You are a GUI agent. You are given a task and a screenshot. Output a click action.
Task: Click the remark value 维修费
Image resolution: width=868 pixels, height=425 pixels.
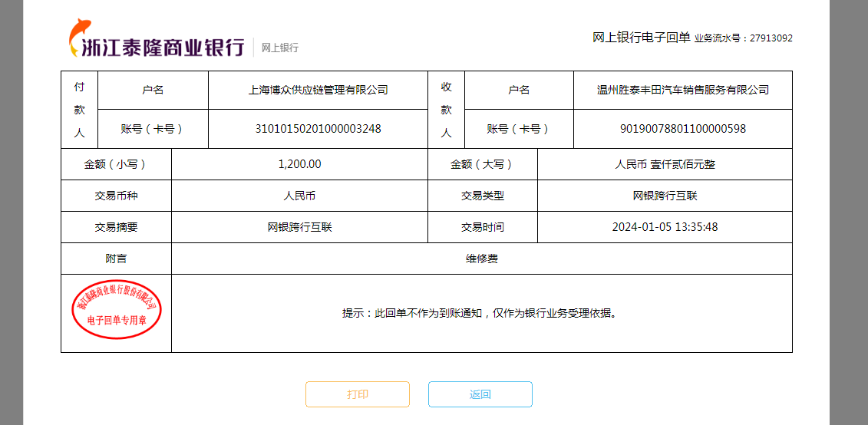click(x=482, y=259)
